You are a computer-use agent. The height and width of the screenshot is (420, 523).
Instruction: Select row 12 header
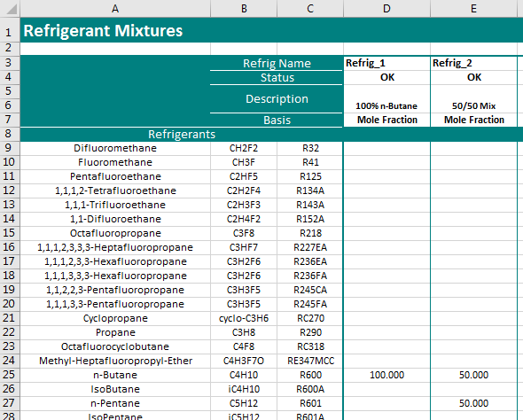(x=10, y=191)
